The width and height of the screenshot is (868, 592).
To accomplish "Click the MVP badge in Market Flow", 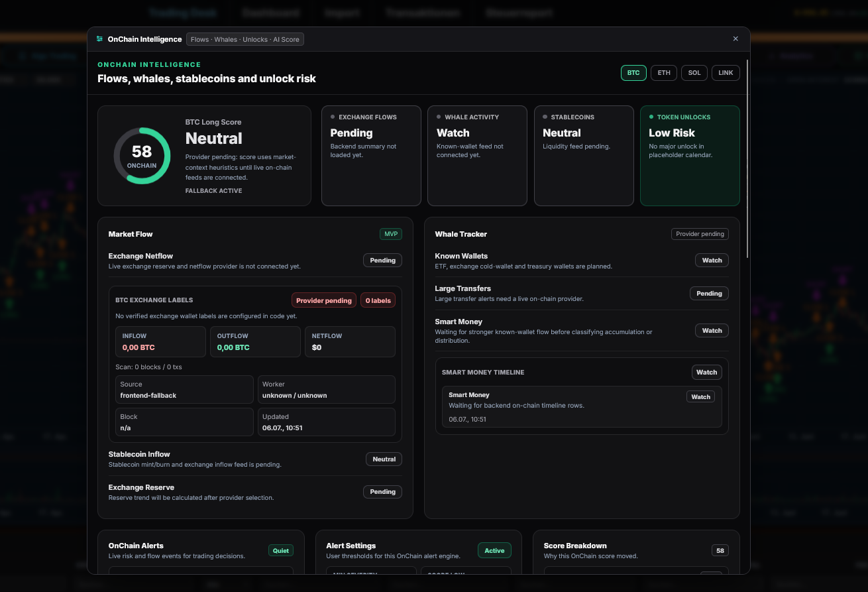I will [x=391, y=234].
